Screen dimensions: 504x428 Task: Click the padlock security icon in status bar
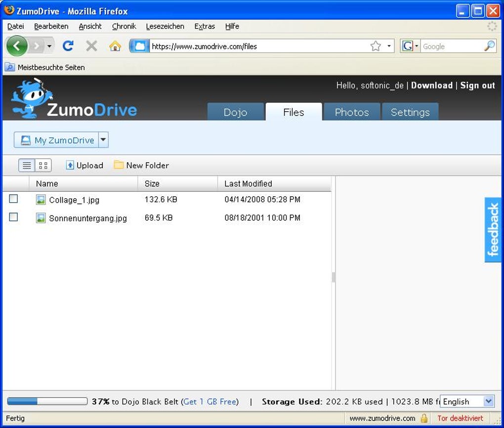[424, 418]
